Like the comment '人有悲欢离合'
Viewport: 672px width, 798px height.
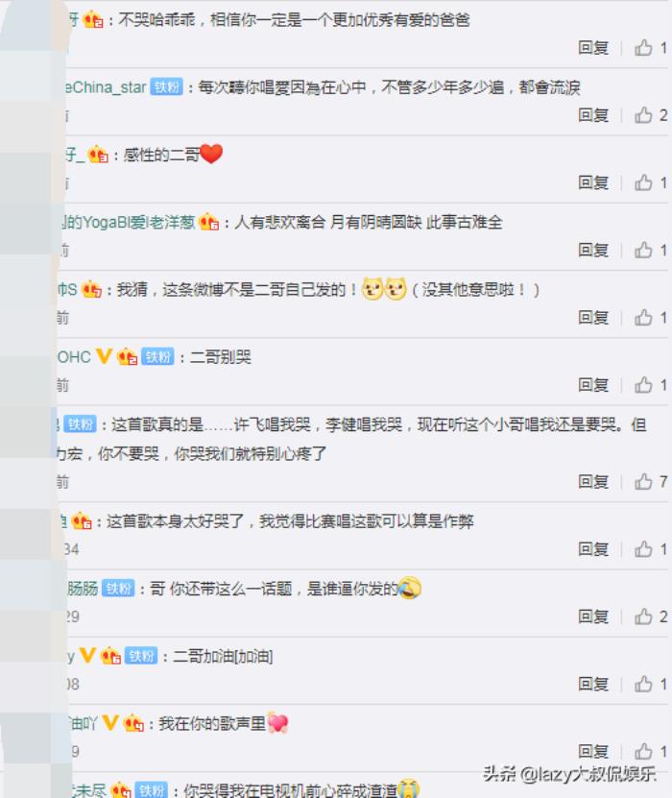pyautogui.click(x=643, y=250)
